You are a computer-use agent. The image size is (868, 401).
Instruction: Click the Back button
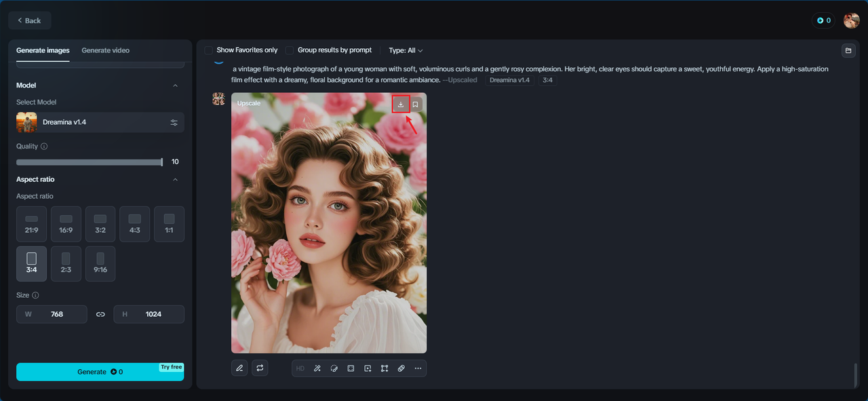click(29, 20)
